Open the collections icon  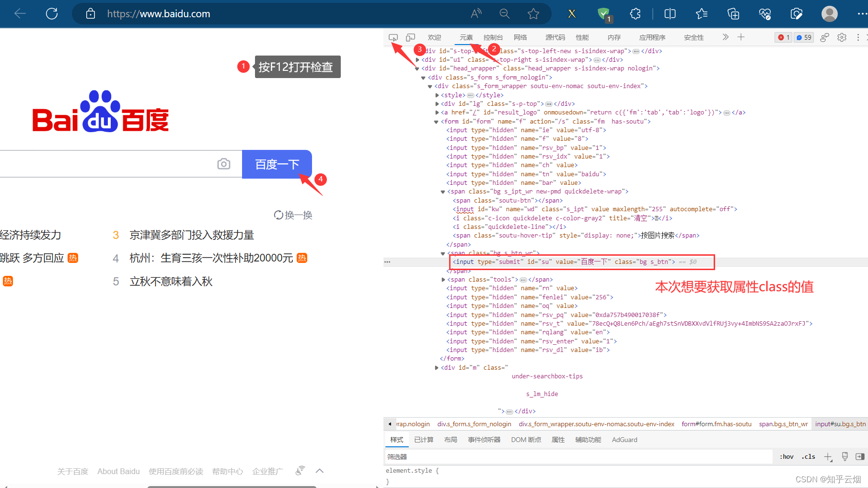point(733,14)
